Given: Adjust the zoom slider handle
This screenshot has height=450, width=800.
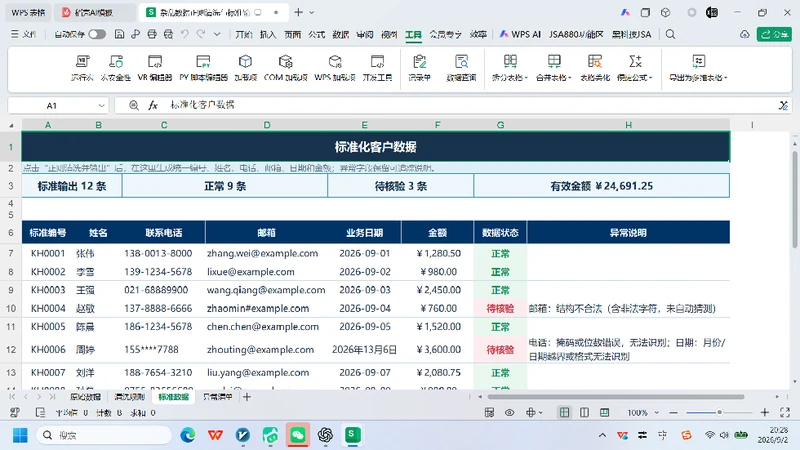Looking at the screenshot, I should (719, 412).
